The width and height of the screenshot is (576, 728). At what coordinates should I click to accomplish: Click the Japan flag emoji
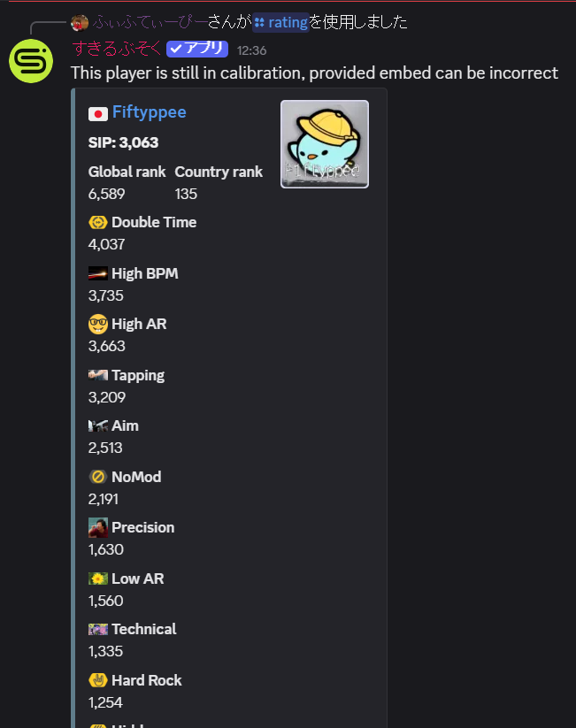(x=98, y=114)
